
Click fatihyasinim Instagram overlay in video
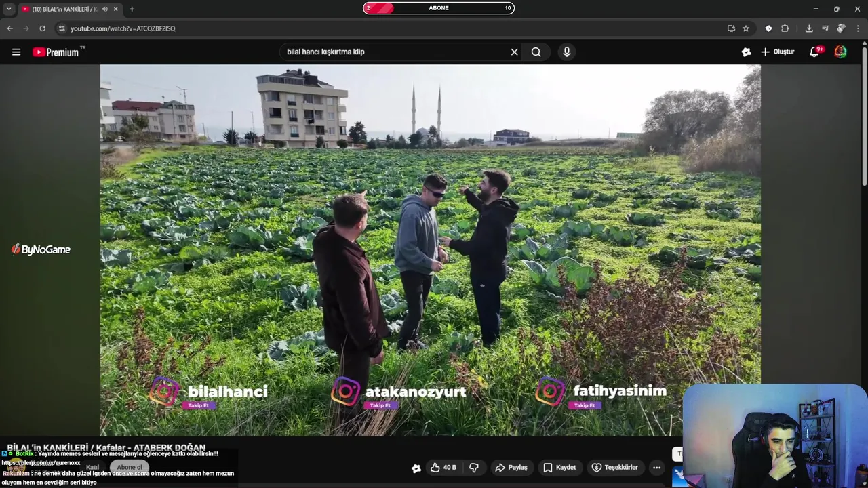[x=601, y=392]
